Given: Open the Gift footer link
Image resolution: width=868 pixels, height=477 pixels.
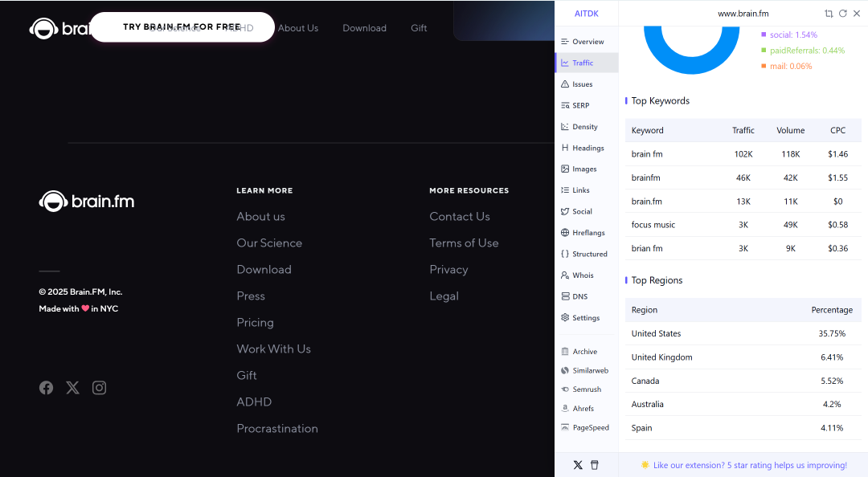Looking at the screenshot, I should (247, 376).
